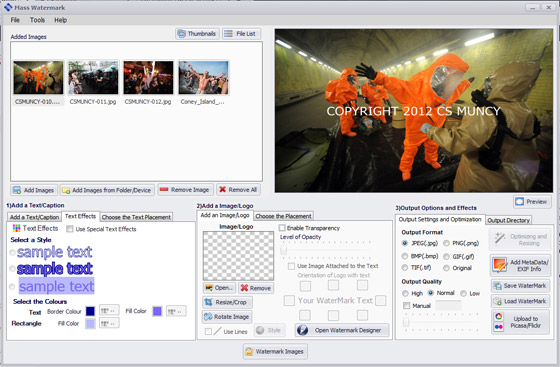
Task: Enable Manual quality checkbox
Action: [x=406, y=306]
